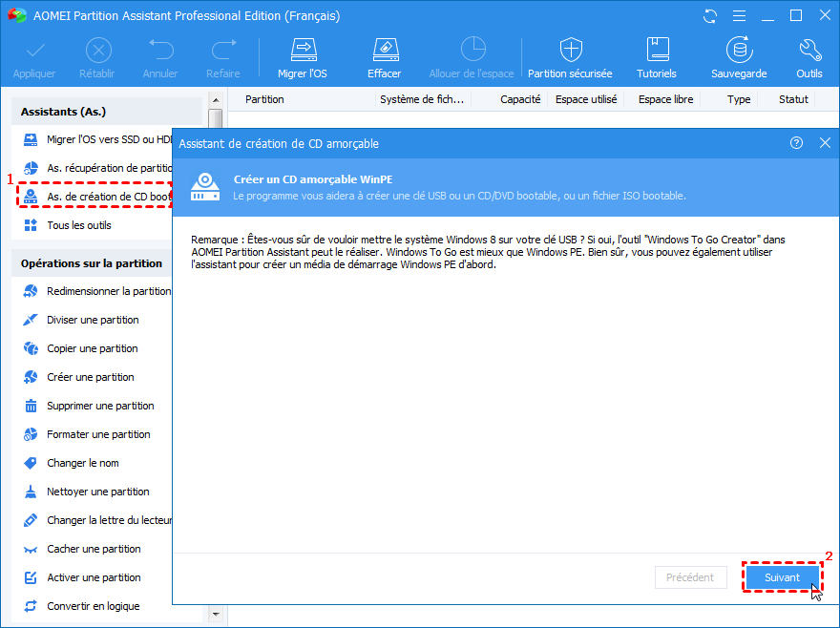Select Migrer l'OS vers SSD ou HDD
840x628 pixels.
[96, 139]
